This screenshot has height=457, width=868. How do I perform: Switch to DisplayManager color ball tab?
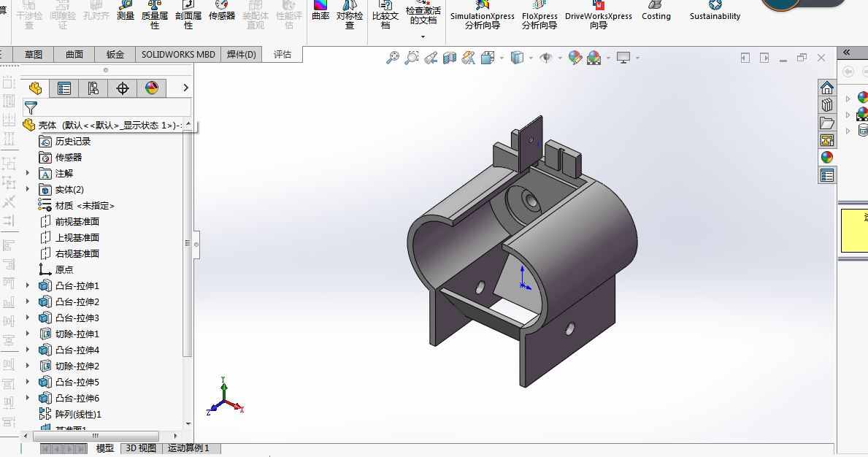[152, 88]
